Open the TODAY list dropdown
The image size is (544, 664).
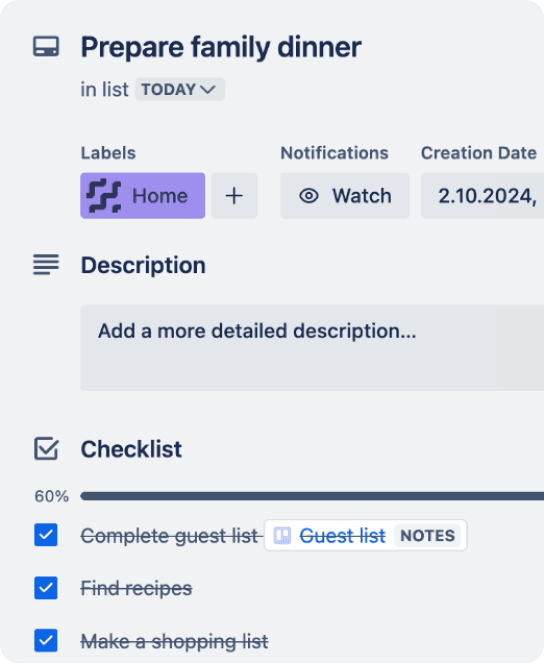180,89
